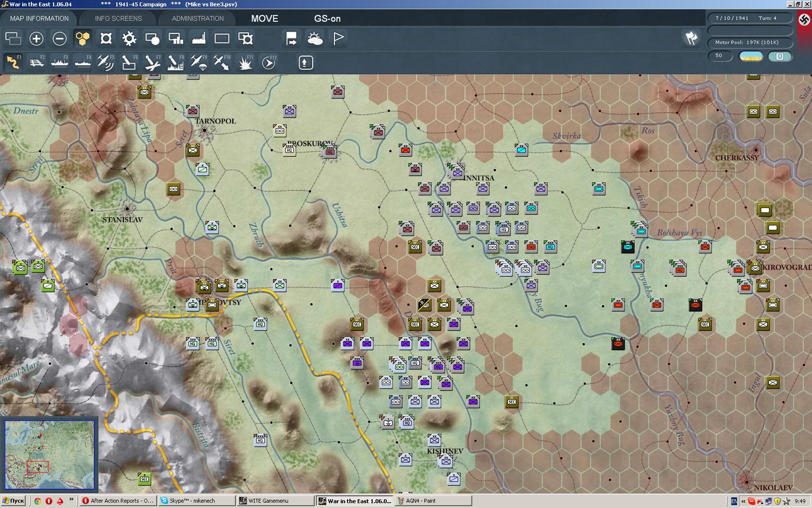Click the stacked windows icon in toolbar
Image resolution: width=812 pixels, height=508 pixels.
tap(13, 38)
